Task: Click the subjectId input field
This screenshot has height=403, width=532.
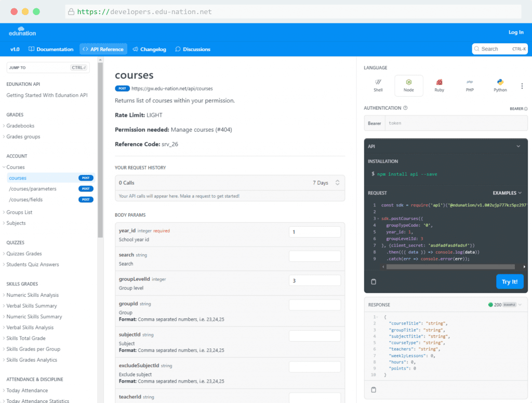Action: 315,336
